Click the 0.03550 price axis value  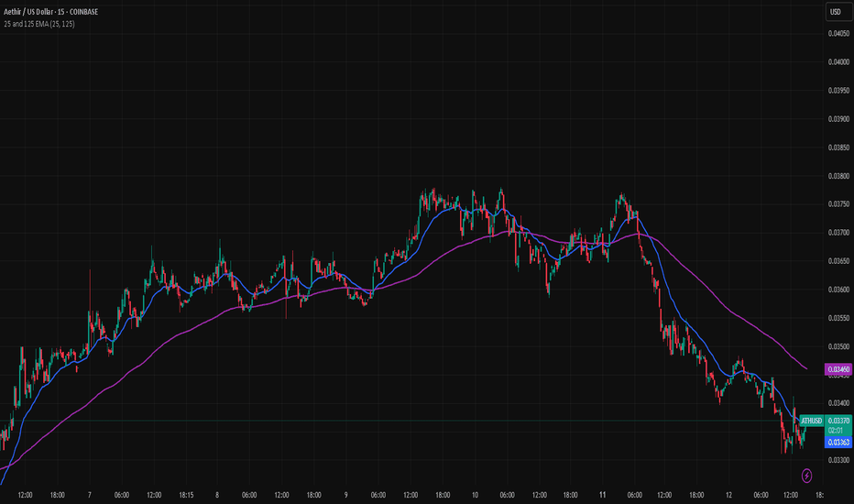coord(838,318)
